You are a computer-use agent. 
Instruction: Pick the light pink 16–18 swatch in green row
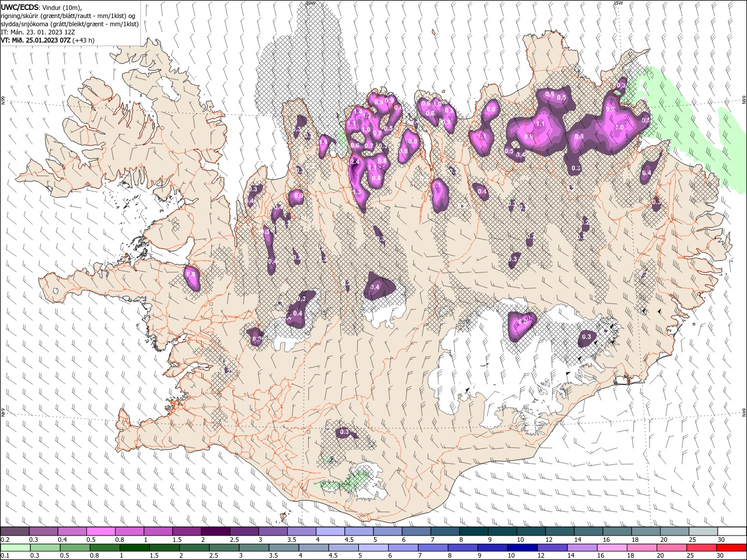(612, 548)
